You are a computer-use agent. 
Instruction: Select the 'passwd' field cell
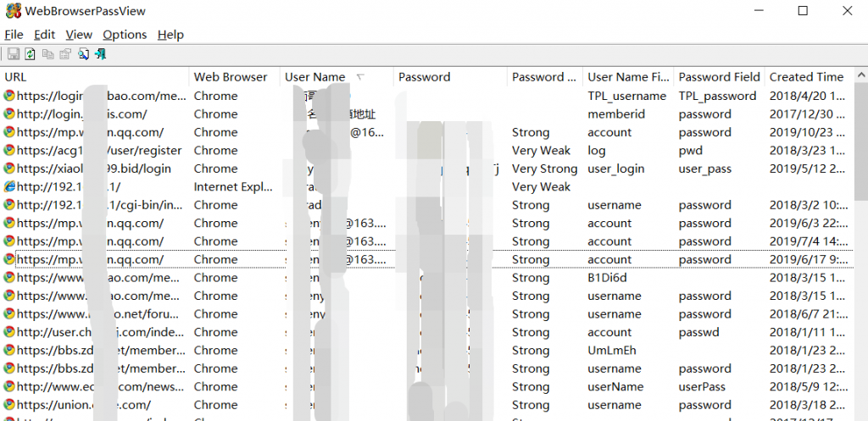pos(698,333)
